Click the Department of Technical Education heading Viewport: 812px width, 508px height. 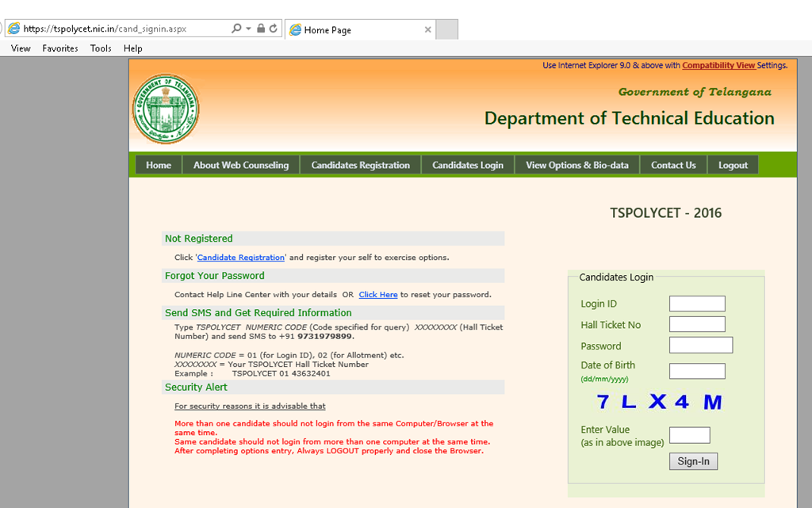tap(629, 118)
